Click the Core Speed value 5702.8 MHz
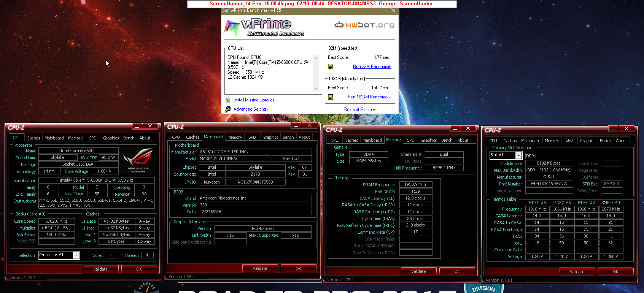 pyautogui.click(x=56, y=221)
